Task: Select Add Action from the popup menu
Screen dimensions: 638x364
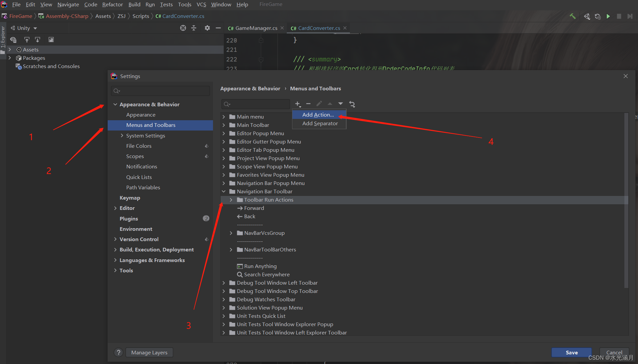Action: pos(317,114)
